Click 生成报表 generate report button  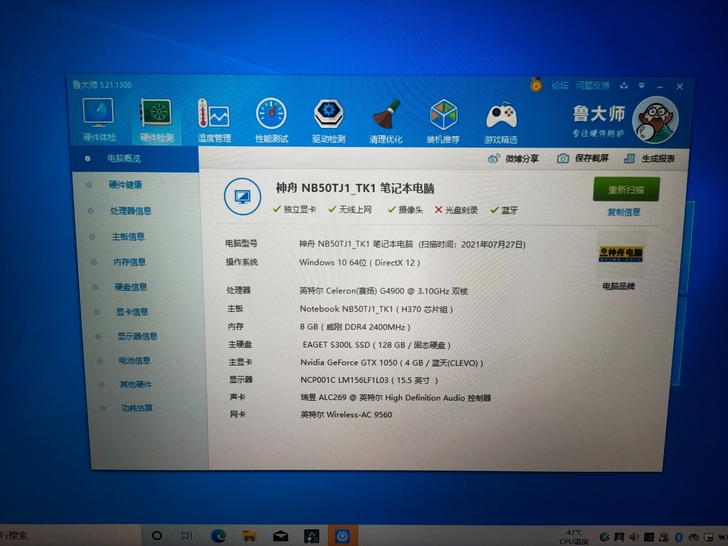[649, 159]
